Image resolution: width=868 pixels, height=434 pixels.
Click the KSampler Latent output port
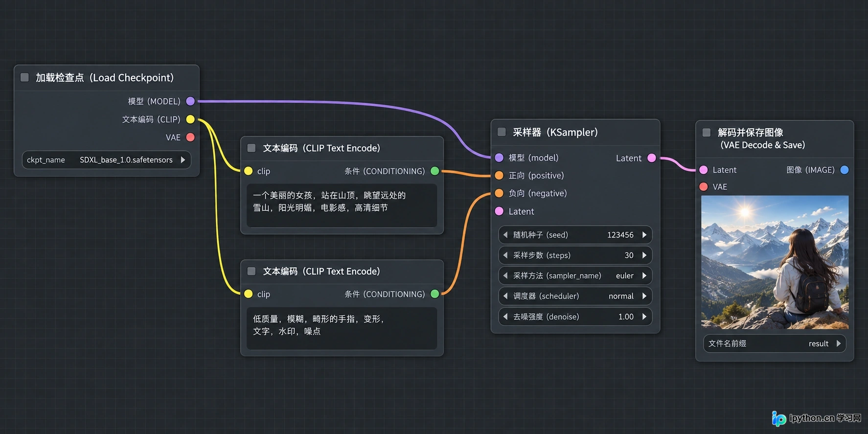coord(652,158)
